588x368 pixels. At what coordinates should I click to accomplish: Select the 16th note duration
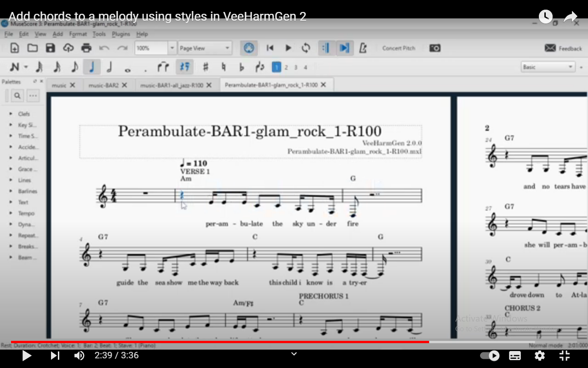point(57,67)
